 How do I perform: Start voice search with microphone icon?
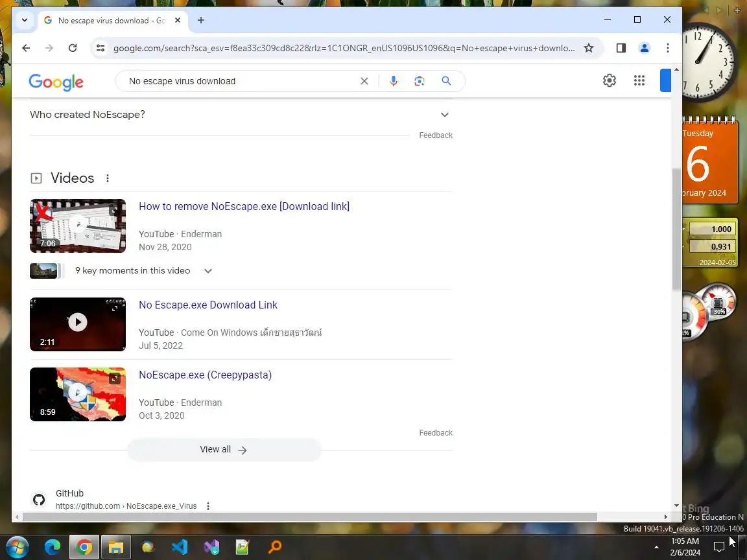pos(393,81)
